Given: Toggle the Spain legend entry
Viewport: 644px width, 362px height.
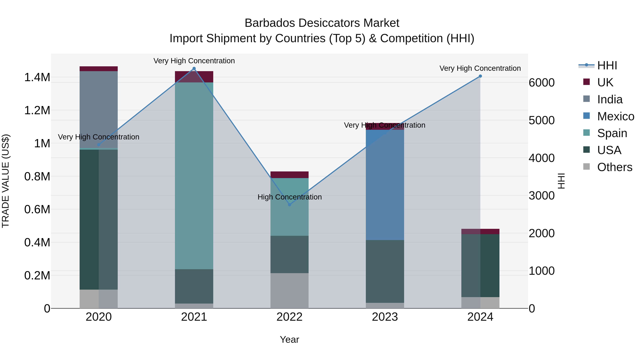Looking at the screenshot, I should [x=605, y=133].
